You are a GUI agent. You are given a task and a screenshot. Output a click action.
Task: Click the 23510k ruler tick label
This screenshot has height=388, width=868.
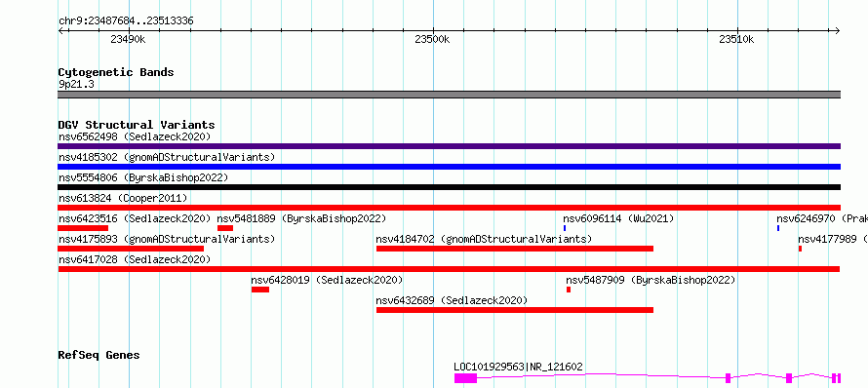(x=736, y=39)
